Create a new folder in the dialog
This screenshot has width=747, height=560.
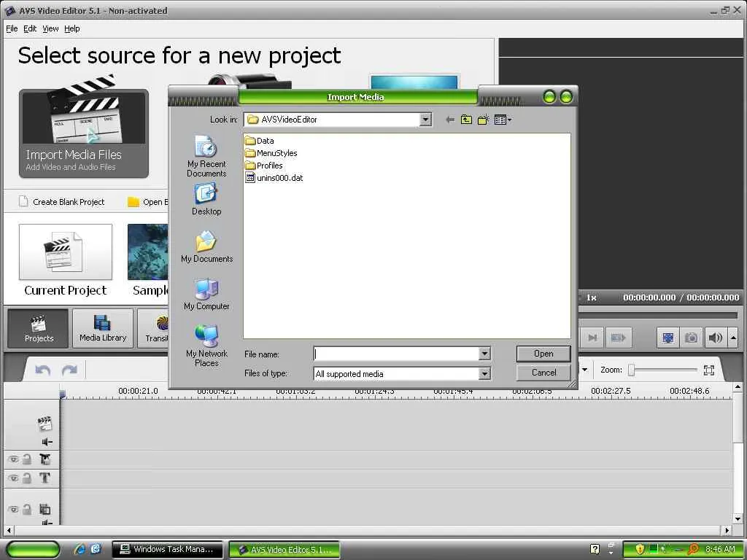click(484, 120)
